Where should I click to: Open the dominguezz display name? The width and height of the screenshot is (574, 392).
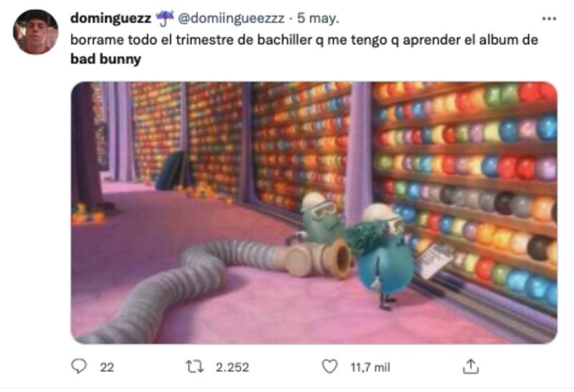coord(110,18)
